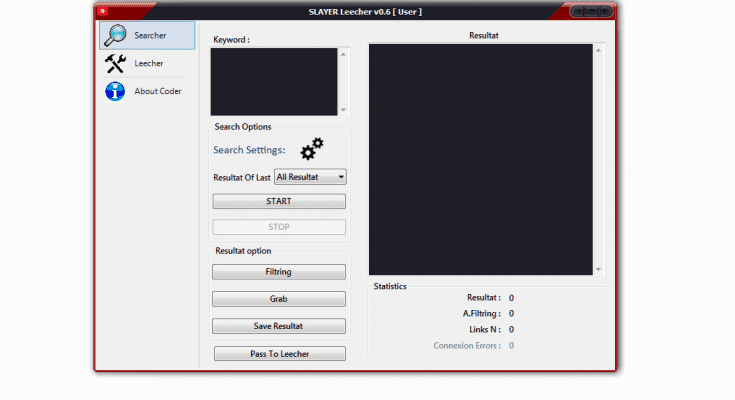Click the Searcher magnifying glass icon
735x400 pixels.
116,36
